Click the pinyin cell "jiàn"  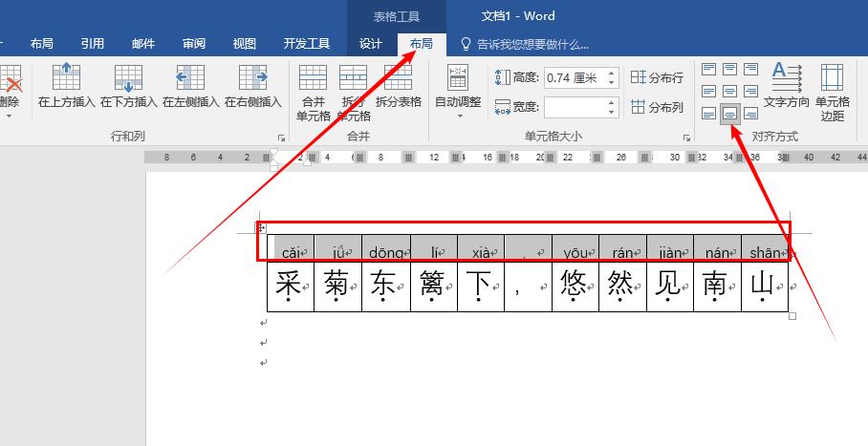[670, 248]
